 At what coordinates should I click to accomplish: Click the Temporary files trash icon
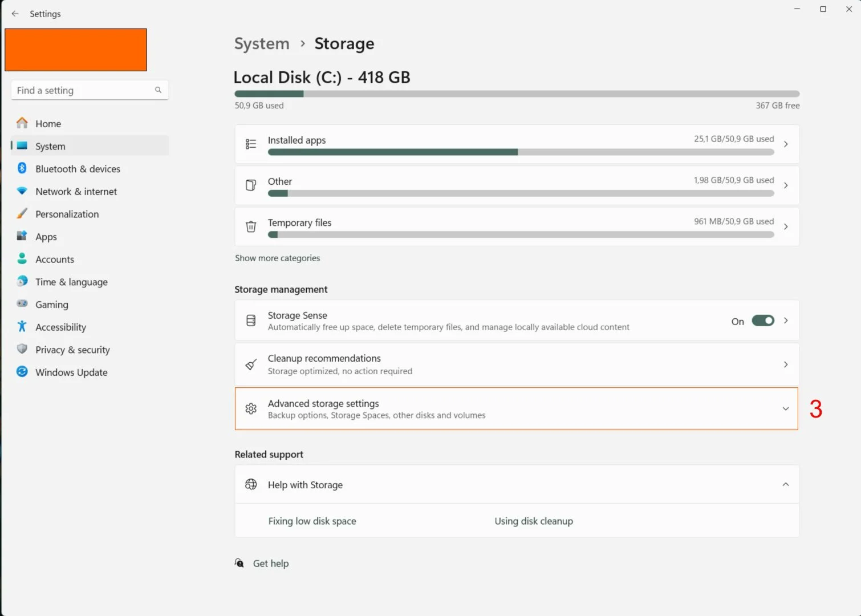(x=251, y=226)
